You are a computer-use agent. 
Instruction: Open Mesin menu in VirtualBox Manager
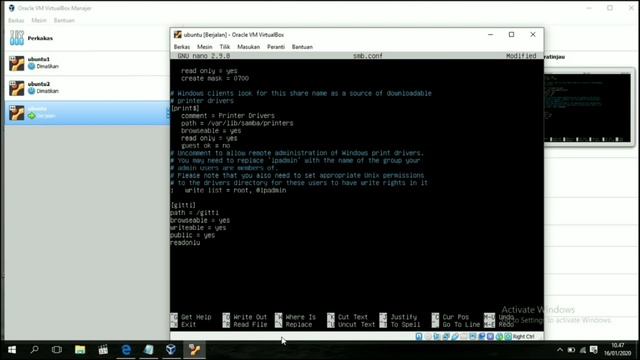point(39,20)
